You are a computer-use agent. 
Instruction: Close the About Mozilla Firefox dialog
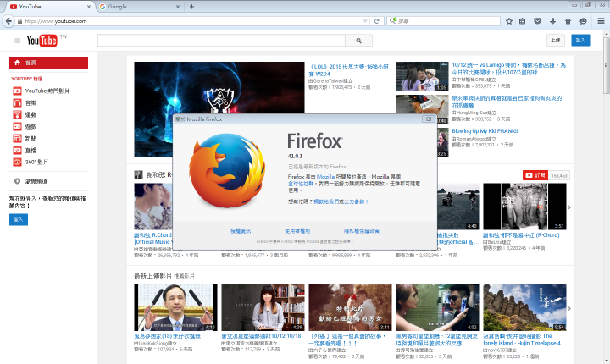pyautogui.click(x=429, y=119)
